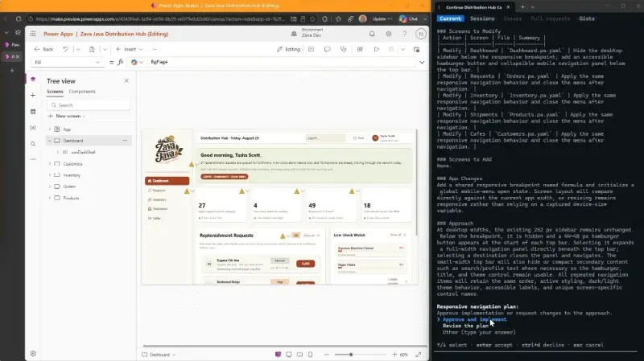The height and width of the screenshot is (361, 644).
Task: Open the Variables pane icon in sidebar
Action: pyautogui.click(x=33, y=128)
